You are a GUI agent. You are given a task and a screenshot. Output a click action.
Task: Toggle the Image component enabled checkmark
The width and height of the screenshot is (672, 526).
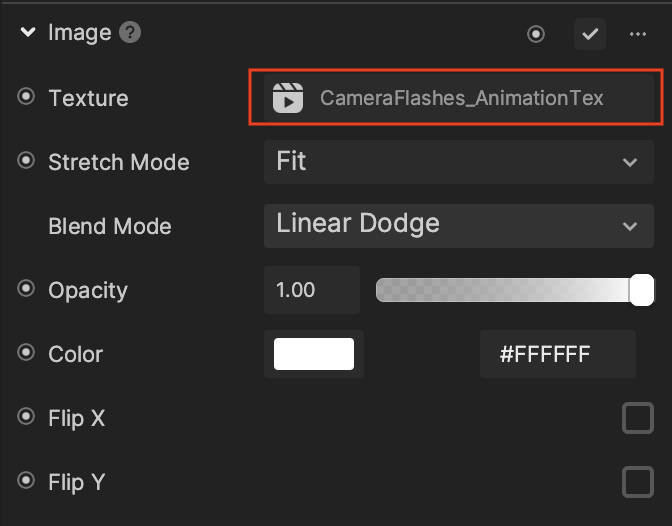[590, 34]
